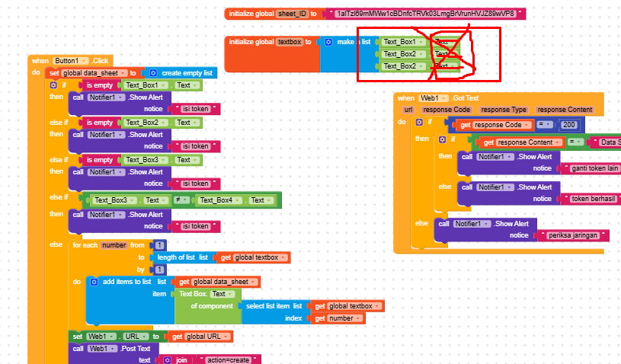Open the mutator gear on Button1 if block
The image size is (621, 364).
[x=53, y=85]
